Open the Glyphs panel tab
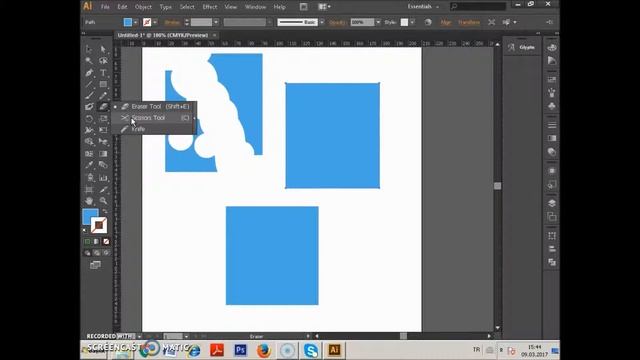Image resolution: width=640 pixels, height=360 pixels. click(523, 48)
